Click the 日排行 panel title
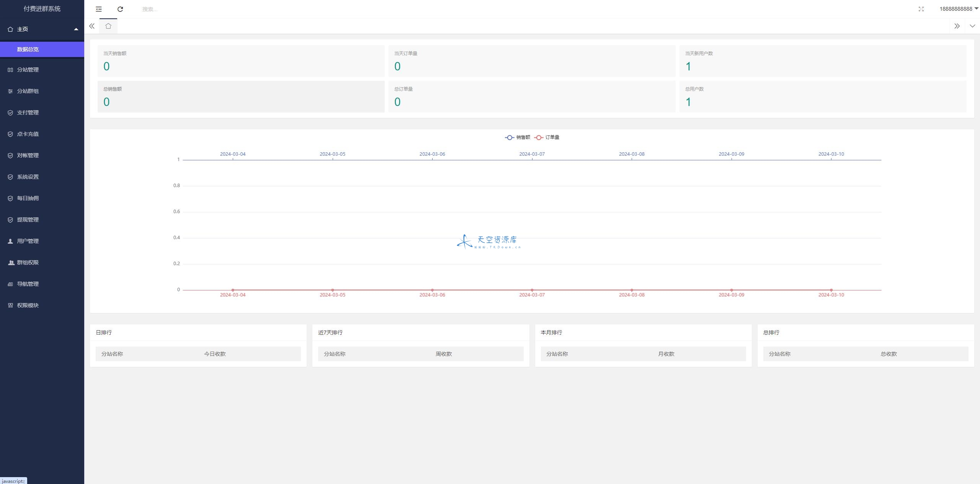The width and height of the screenshot is (980, 484). [104, 332]
